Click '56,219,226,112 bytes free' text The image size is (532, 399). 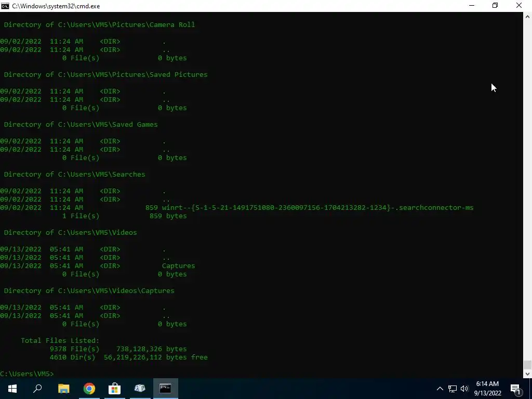(x=156, y=357)
